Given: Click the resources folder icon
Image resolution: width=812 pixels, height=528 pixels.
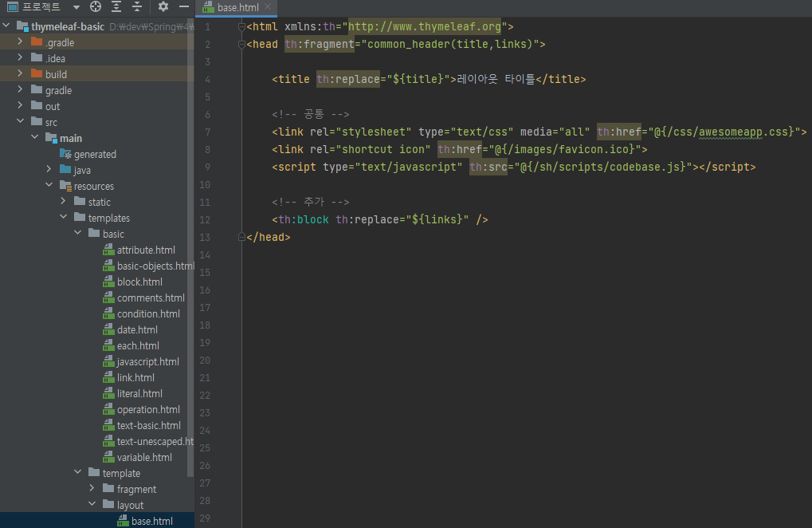Looking at the screenshot, I should 65,186.
